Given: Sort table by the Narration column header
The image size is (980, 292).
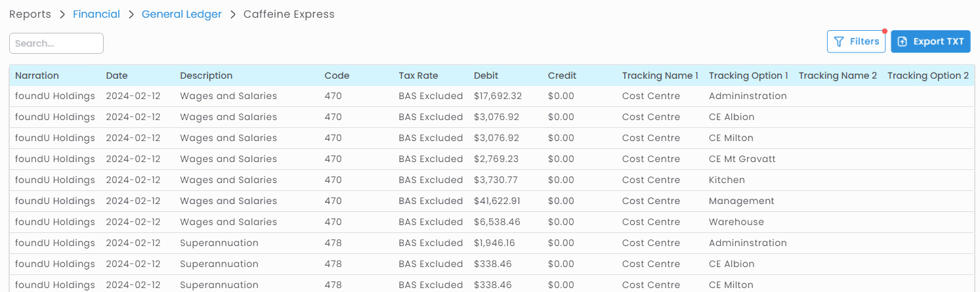Looking at the screenshot, I should pyautogui.click(x=37, y=75).
